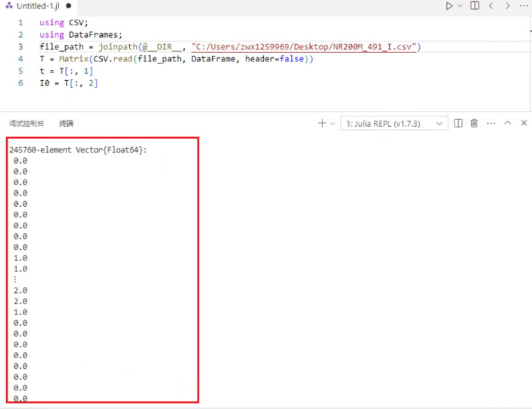Click 'joinpath' function call in line 3
The height and width of the screenshot is (410, 532).
click(x=117, y=47)
